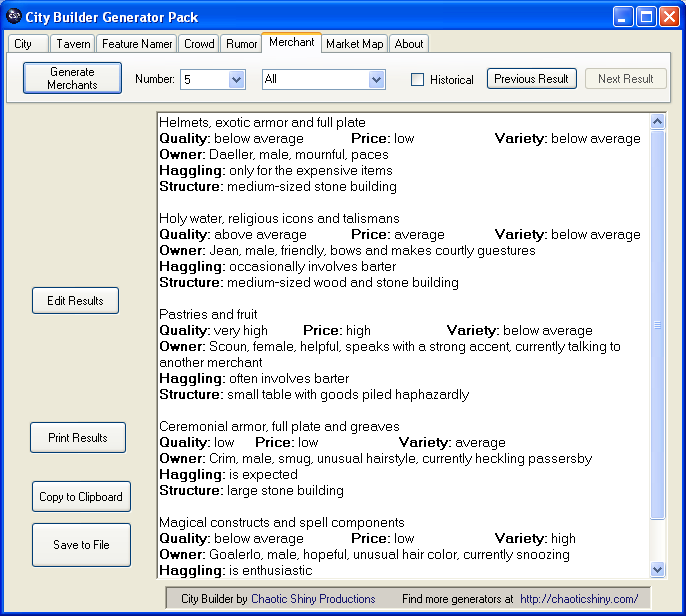The image size is (686, 616).
Task: Click 'Structure: medium-sized stone building' line
Action: pyautogui.click(x=278, y=186)
